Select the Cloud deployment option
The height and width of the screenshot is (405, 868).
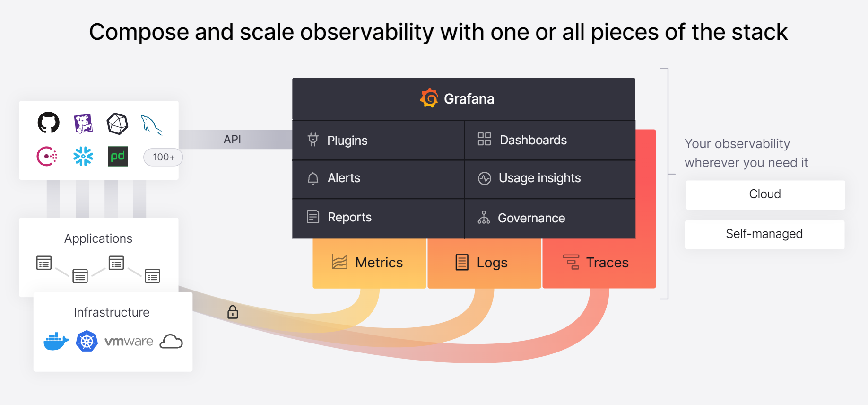tap(765, 194)
